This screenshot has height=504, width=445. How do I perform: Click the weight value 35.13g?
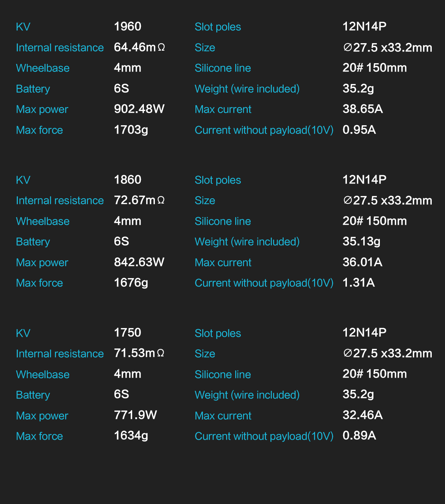(x=361, y=241)
